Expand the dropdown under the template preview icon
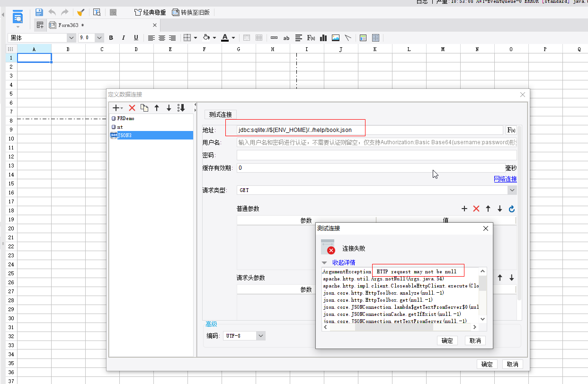588x384 pixels. tap(18, 28)
